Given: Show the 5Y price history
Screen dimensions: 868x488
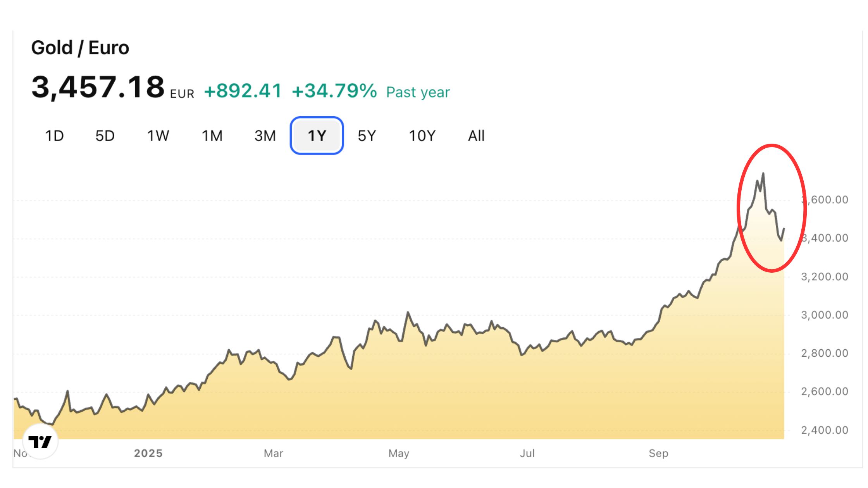Looking at the screenshot, I should click(367, 136).
